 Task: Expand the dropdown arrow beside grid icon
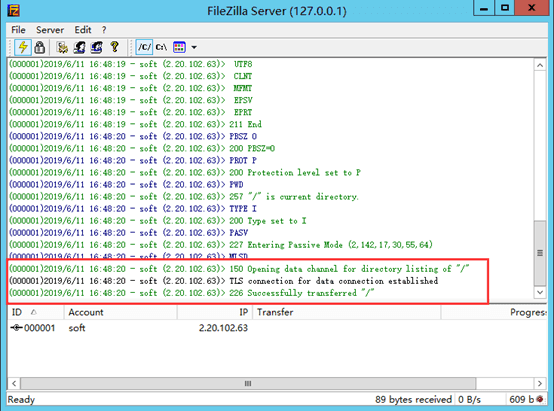[194, 47]
